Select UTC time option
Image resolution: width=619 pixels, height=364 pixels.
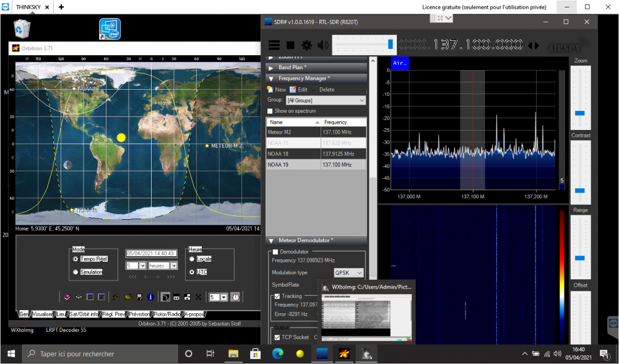coord(192,272)
